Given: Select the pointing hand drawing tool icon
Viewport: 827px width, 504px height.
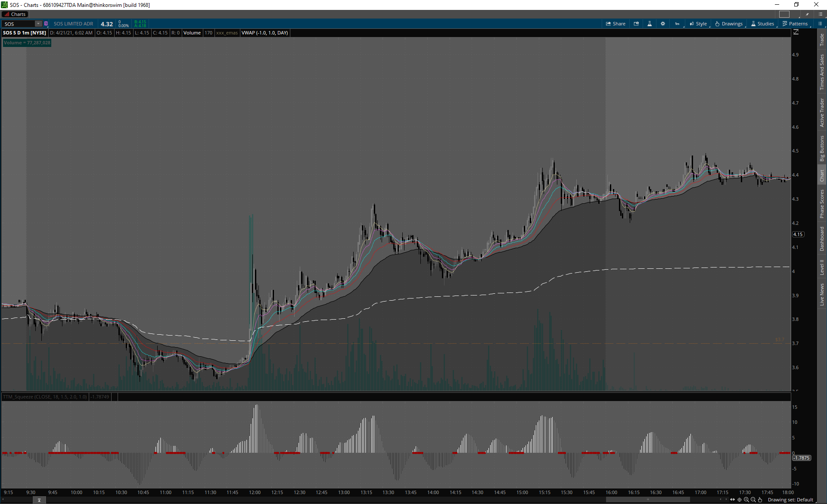Looking at the screenshot, I should pyautogui.click(x=760, y=500).
